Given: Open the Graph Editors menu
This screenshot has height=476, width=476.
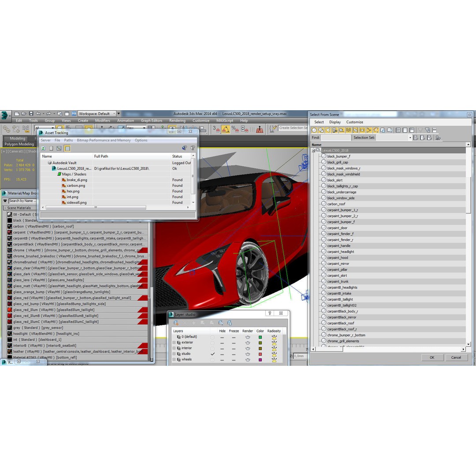Looking at the screenshot, I should 152,120.
